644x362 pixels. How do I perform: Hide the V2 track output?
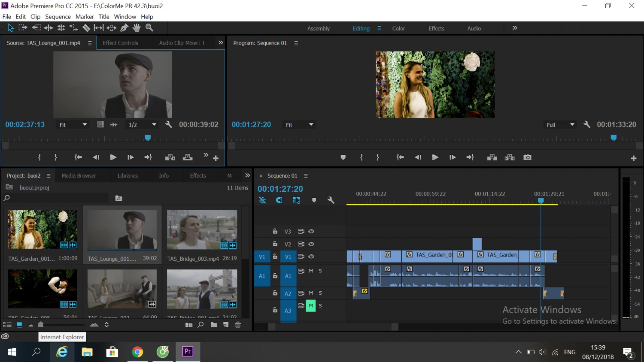coord(311,244)
